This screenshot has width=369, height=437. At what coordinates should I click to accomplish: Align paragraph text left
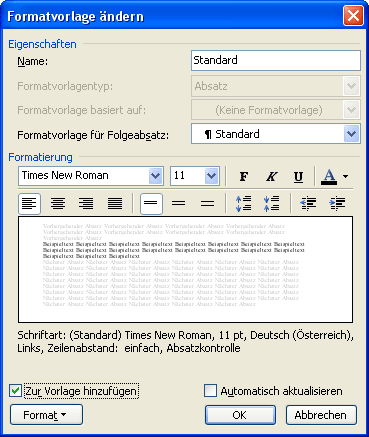(x=29, y=203)
